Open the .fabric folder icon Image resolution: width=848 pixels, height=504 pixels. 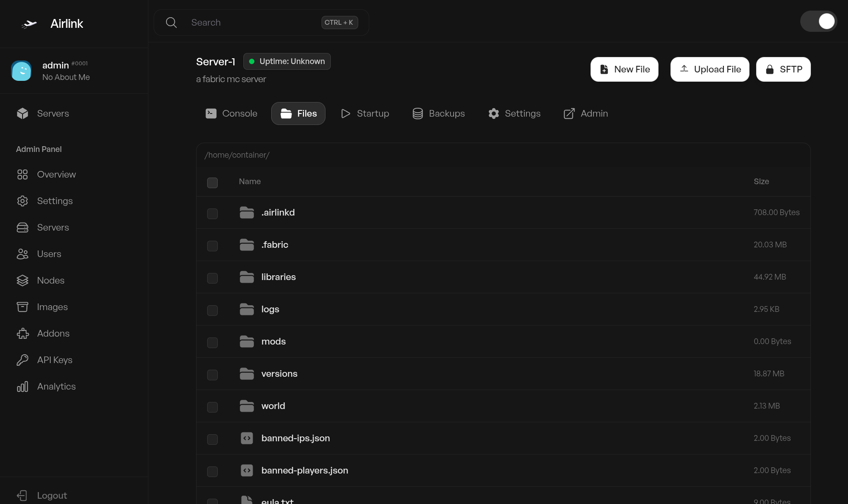click(x=247, y=245)
